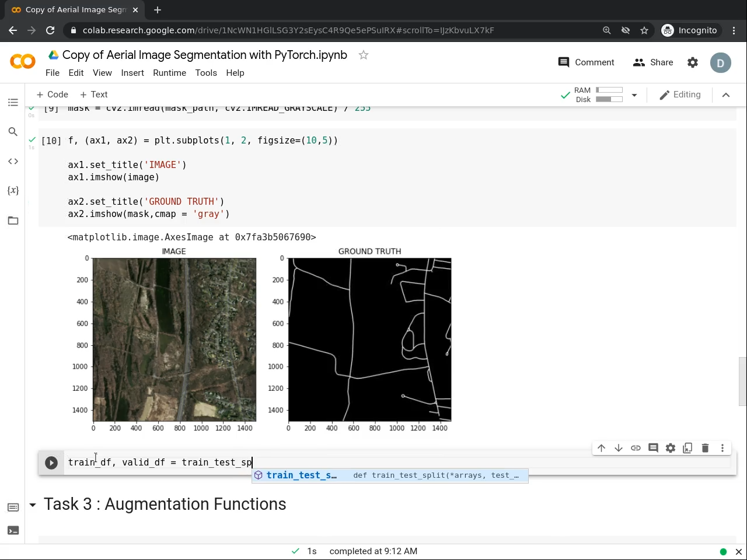Move cell up using arrow icon
This screenshot has width=747, height=560.
pos(601,448)
